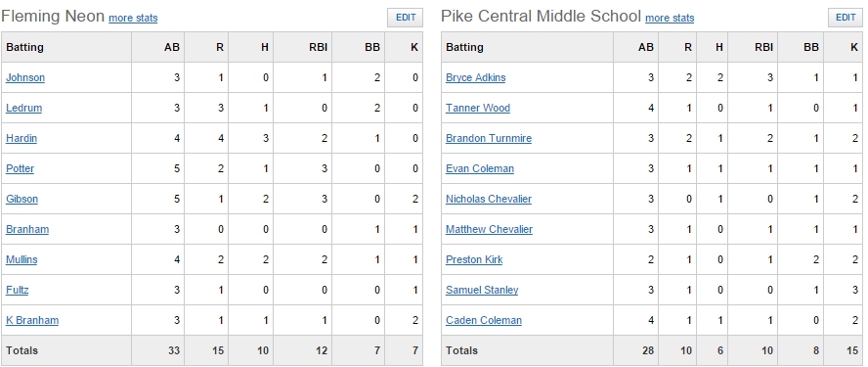868x367 pixels.
Task: Open K Branham's profile link
Action: pyautogui.click(x=32, y=320)
